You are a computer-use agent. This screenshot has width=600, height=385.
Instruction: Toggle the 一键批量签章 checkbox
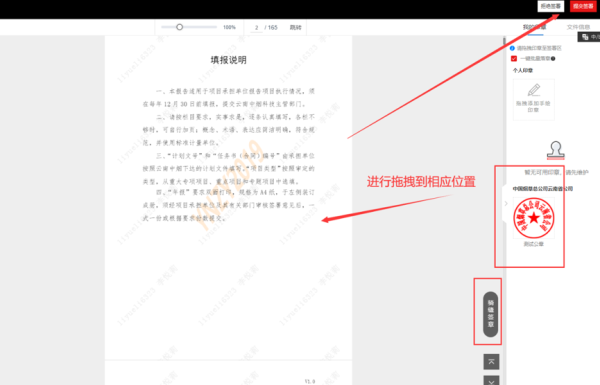click(x=514, y=59)
